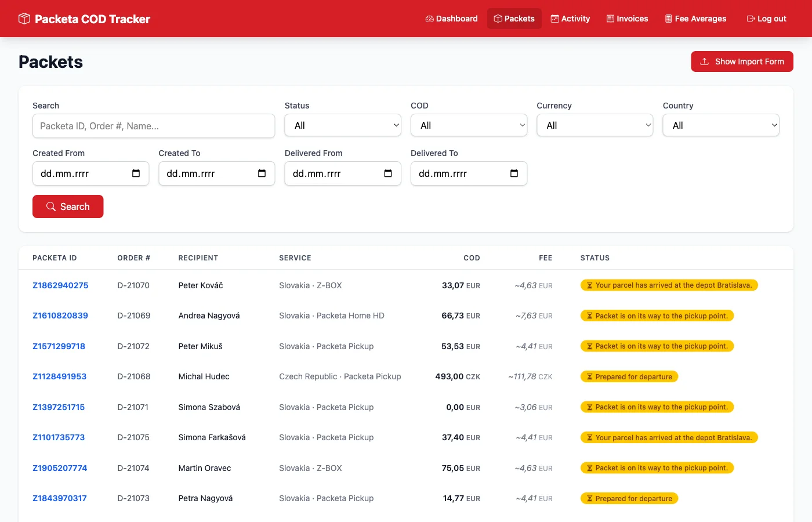Click service Slovakia · Packeta Home HD
This screenshot has height=522, width=812.
(x=332, y=316)
